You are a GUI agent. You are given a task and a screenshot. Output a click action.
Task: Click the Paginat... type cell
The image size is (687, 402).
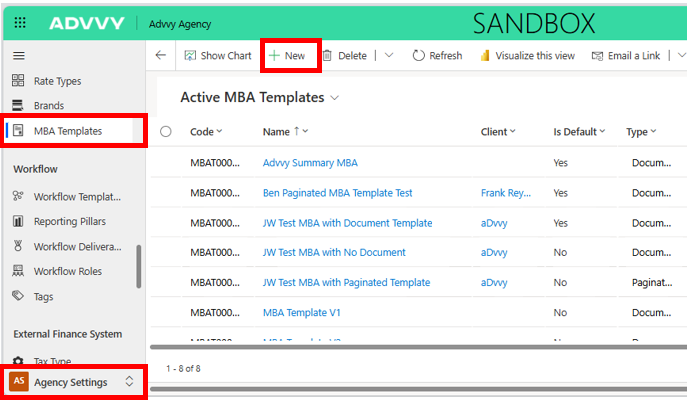point(652,282)
